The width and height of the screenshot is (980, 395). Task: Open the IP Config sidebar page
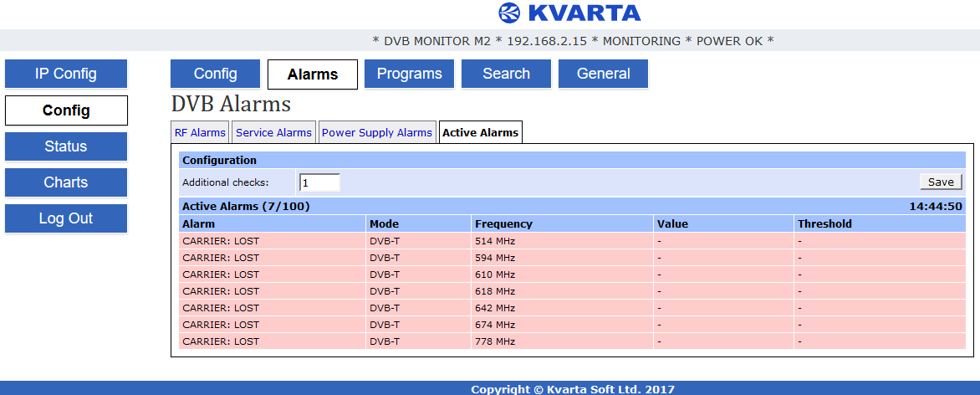[65, 74]
